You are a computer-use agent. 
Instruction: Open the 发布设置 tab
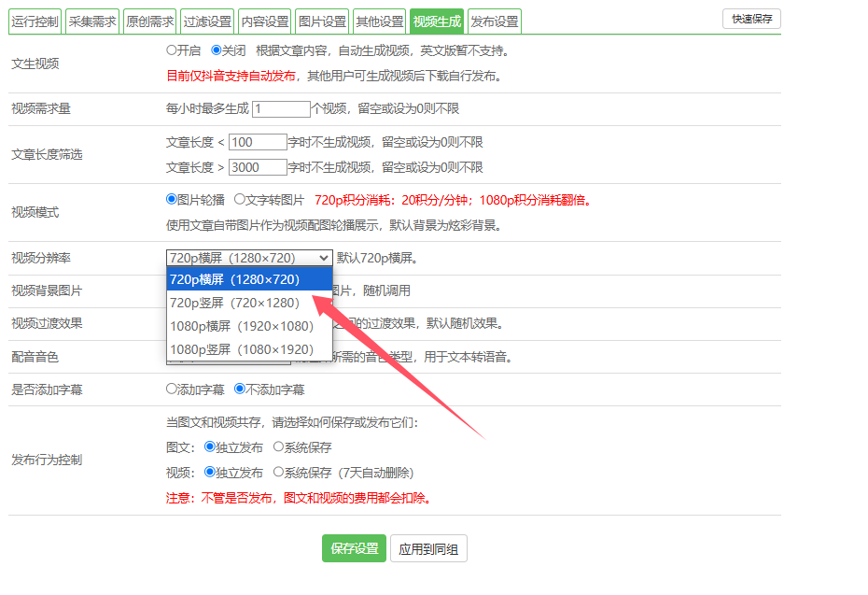(x=495, y=21)
